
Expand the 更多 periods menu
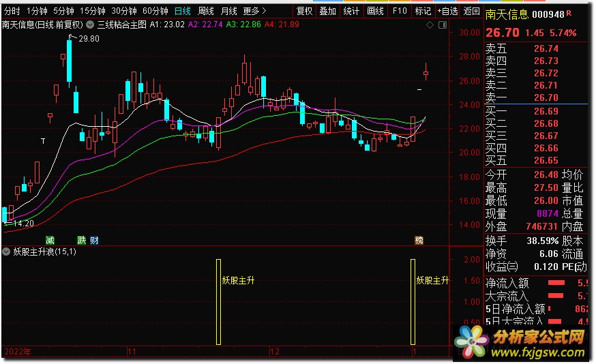click(254, 11)
